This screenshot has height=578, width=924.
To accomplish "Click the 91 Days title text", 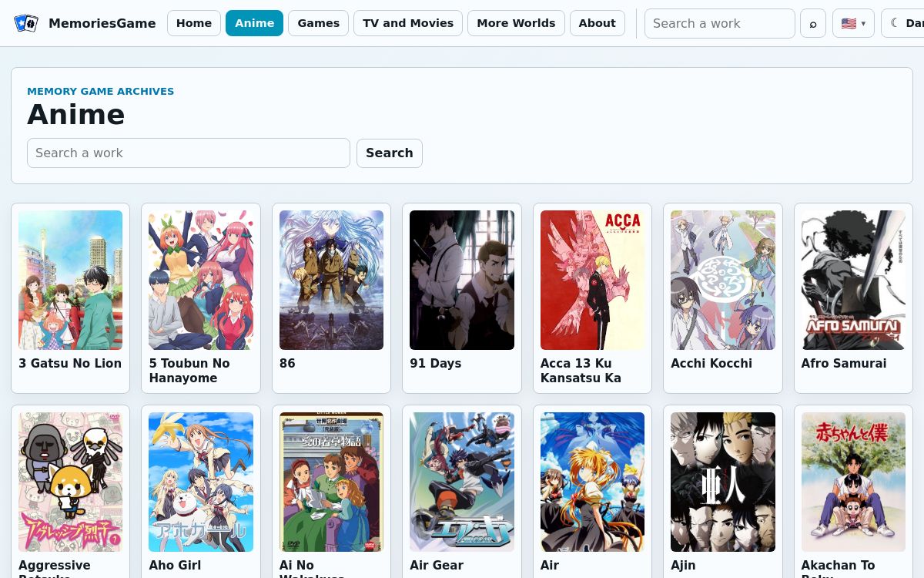I will [436, 363].
